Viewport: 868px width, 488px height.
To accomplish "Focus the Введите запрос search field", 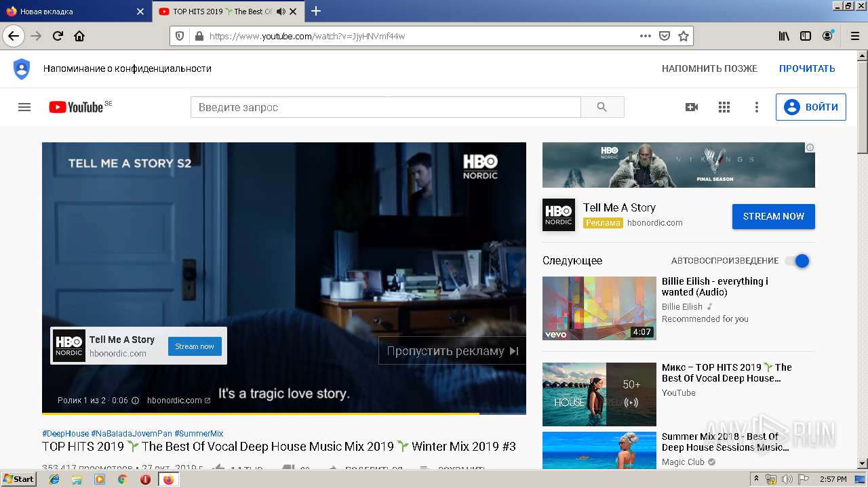I will [x=385, y=107].
